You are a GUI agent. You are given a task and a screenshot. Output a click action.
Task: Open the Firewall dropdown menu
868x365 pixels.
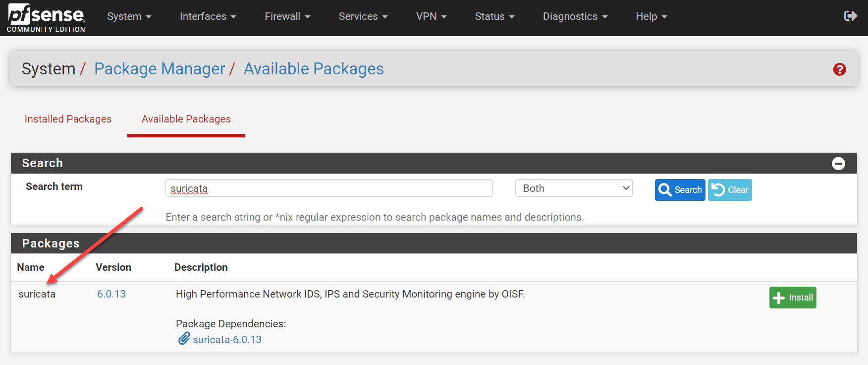(287, 16)
